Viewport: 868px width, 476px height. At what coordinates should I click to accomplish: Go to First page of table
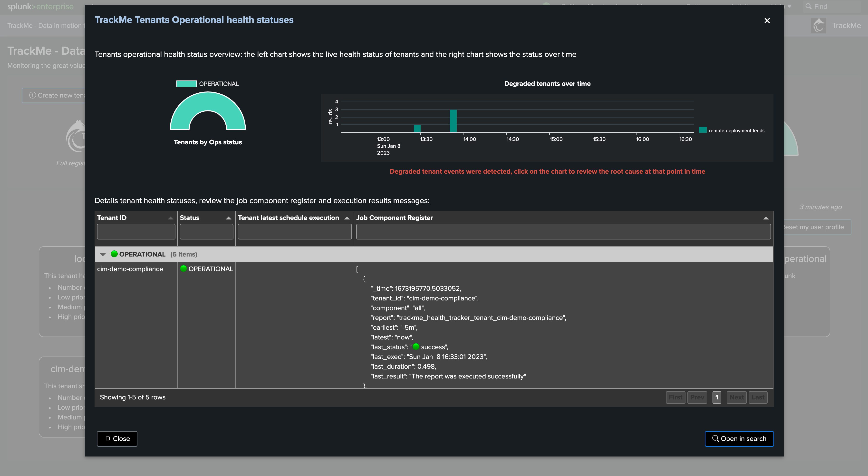(x=675, y=397)
